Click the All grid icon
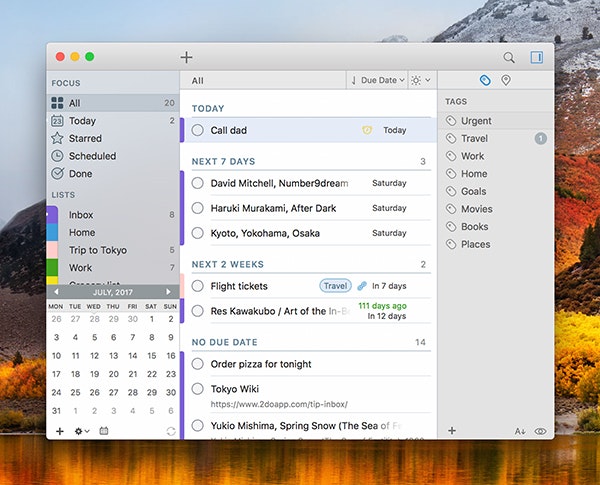Viewport: 600px width, 485px height. point(57,103)
